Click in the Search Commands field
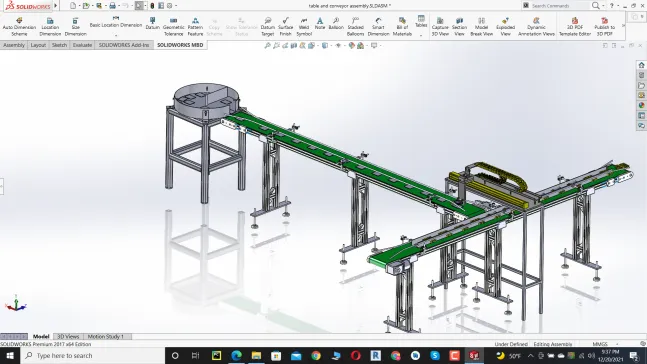647x364 pixels. click(559, 6)
